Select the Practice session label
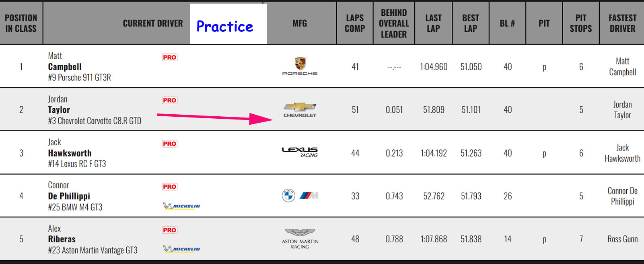 [225, 27]
